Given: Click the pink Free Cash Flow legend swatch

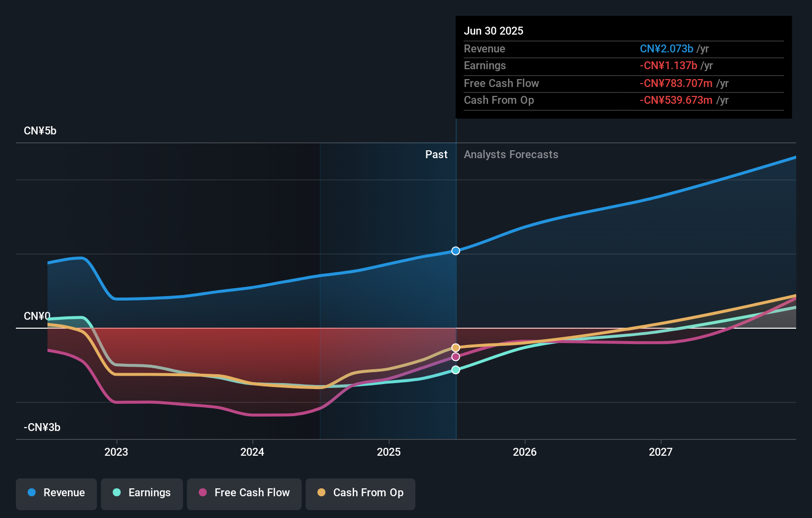Looking at the screenshot, I should tap(203, 493).
